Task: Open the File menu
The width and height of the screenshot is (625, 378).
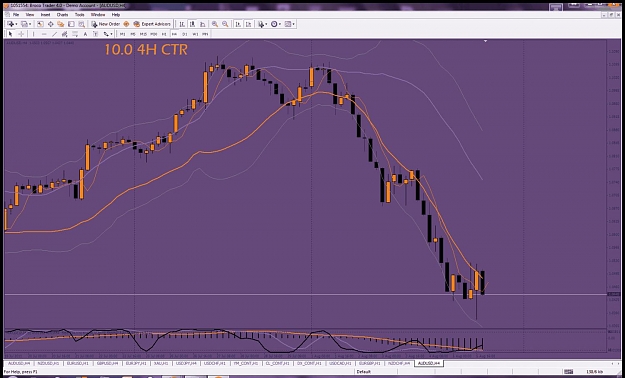Action: click(x=16, y=14)
